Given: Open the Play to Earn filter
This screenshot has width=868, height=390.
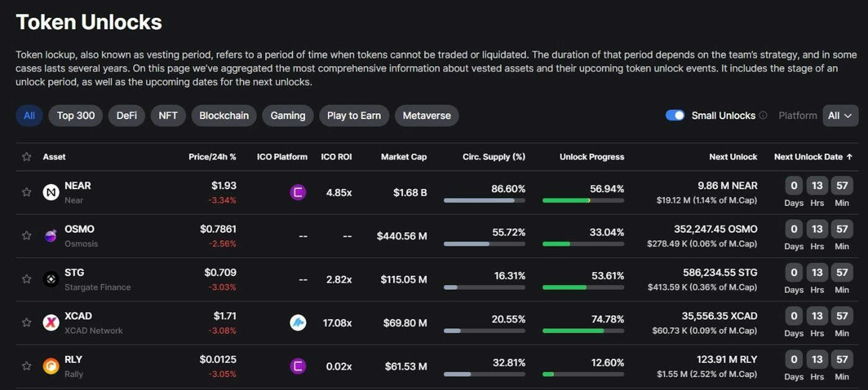Looking at the screenshot, I should coord(354,115).
